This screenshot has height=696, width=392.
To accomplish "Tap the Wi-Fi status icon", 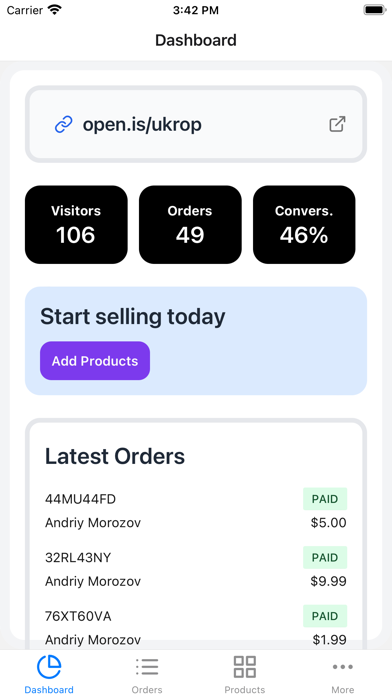I will 55,10.
